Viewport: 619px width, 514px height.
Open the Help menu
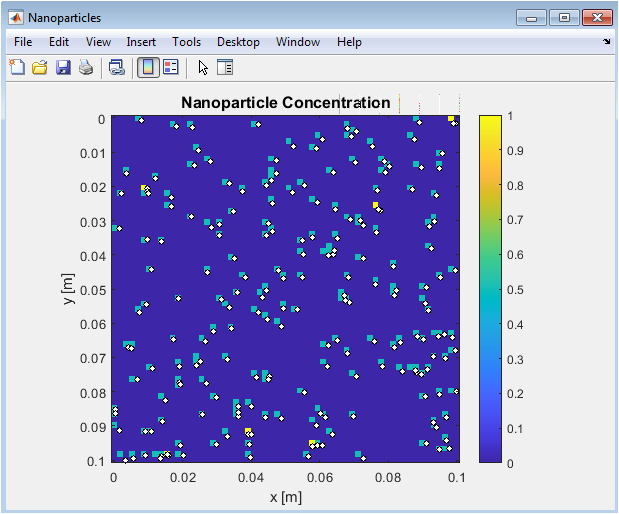(349, 42)
